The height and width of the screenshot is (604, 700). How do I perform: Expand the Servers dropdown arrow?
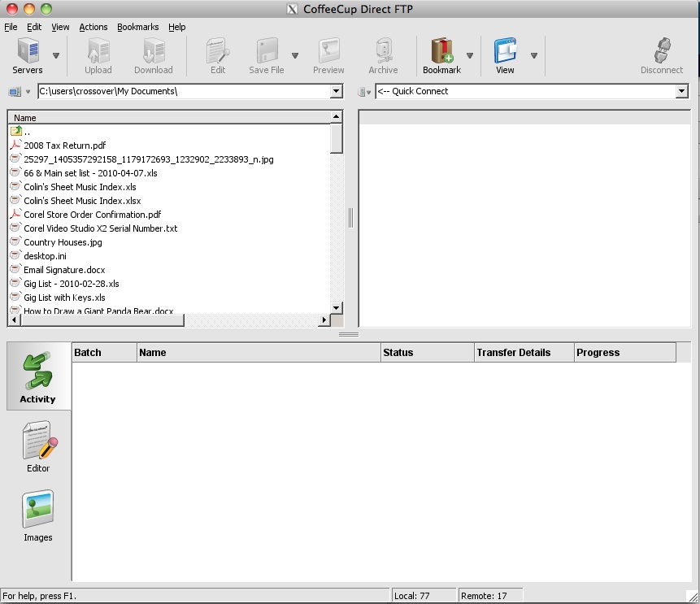coord(55,57)
